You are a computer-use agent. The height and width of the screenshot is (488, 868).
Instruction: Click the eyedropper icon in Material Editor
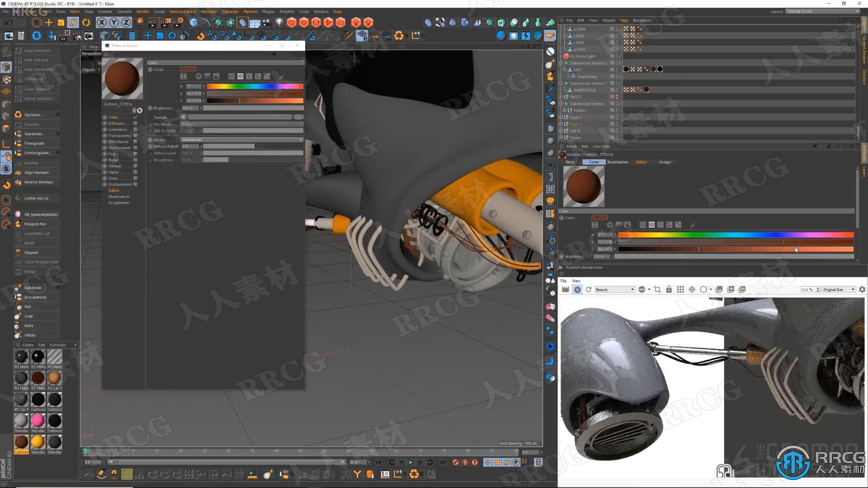click(281, 76)
